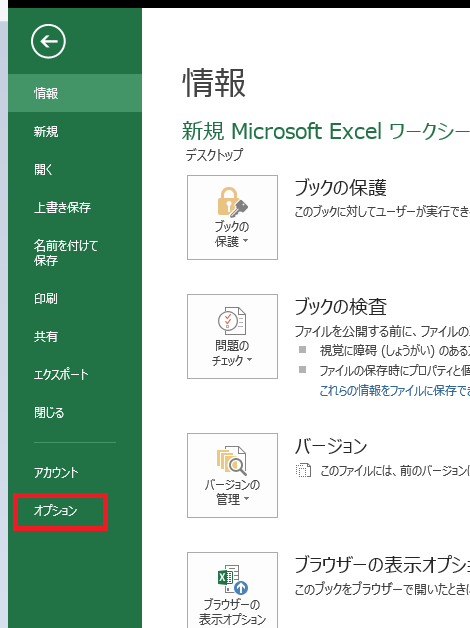Select the 情報 menu item
Screen dimensions: 470x628
pyautogui.click(x=75, y=93)
